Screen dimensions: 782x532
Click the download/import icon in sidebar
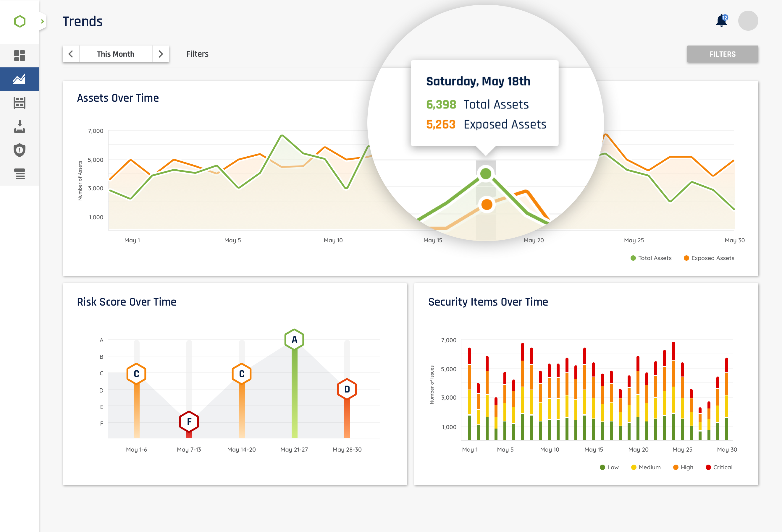20,127
